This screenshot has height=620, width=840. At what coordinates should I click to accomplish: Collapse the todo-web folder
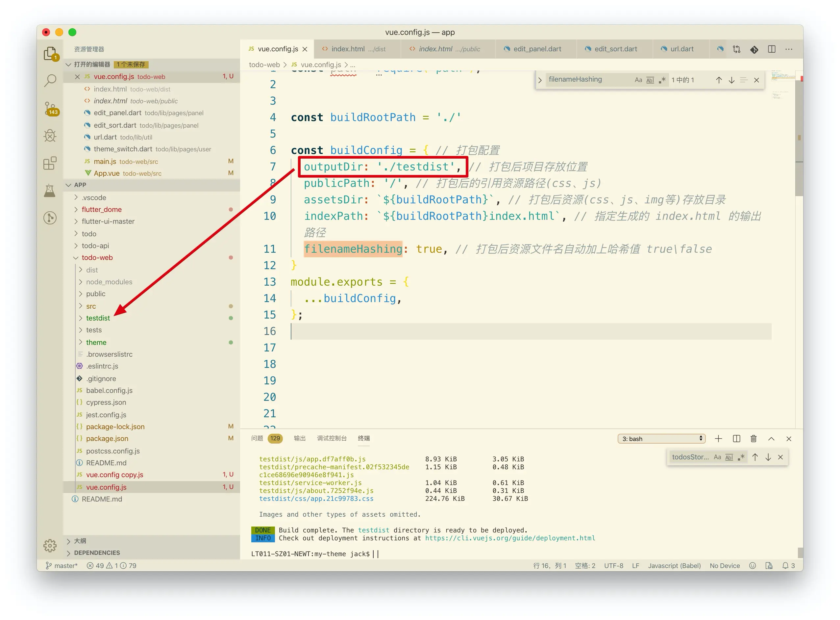point(97,258)
